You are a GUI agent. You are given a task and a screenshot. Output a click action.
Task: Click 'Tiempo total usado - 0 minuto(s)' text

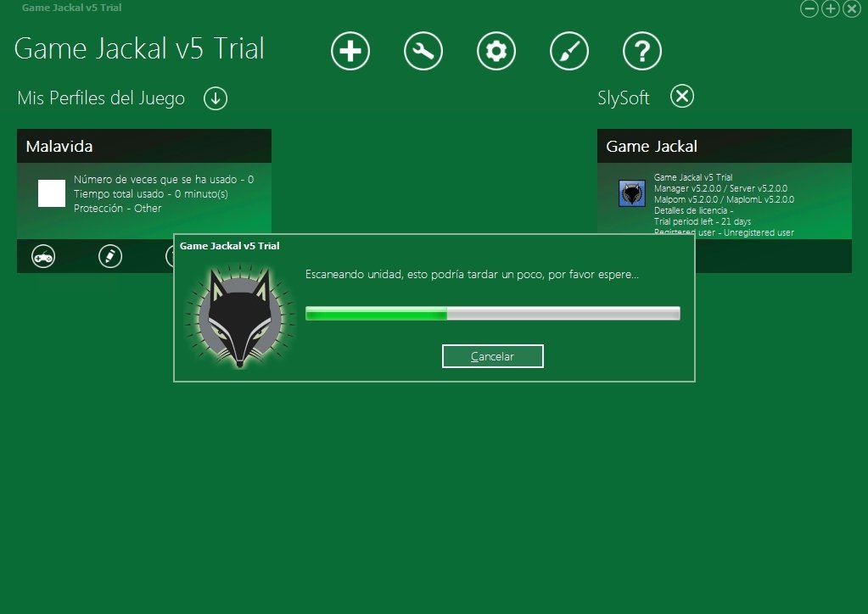pyautogui.click(x=150, y=194)
